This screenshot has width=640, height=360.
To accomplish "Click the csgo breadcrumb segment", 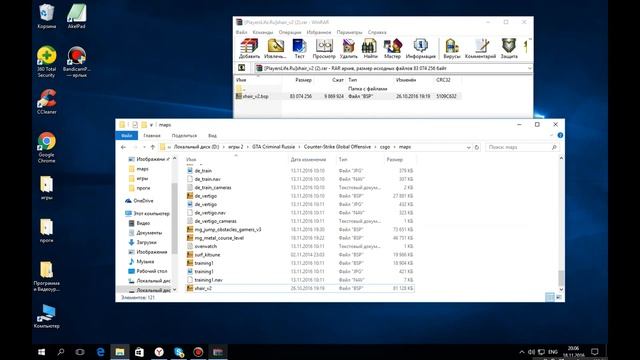I will [x=385, y=147].
